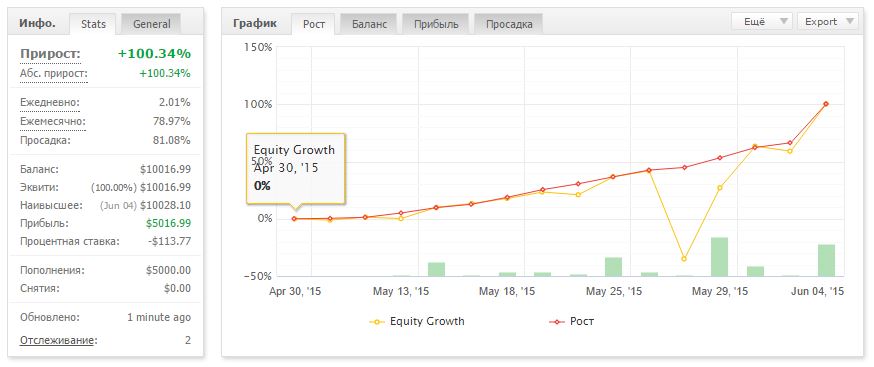Click the tallest green bar near May 29

[x=720, y=257]
